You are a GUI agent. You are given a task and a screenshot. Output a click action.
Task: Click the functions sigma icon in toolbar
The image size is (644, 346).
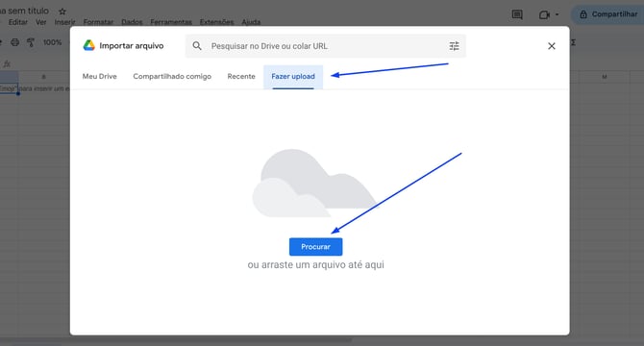pos(574,42)
